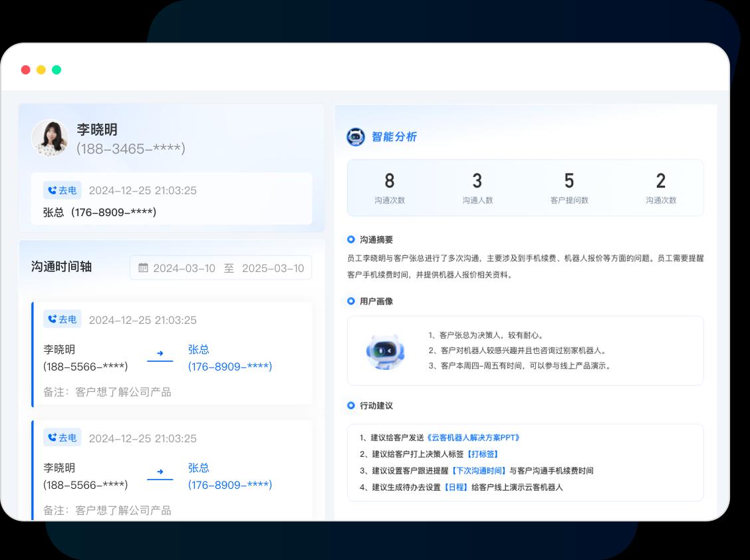Image resolution: width=750 pixels, height=560 pixels.
Task: Set start date 2024-03-10
Action: click(x=184, y=268)
